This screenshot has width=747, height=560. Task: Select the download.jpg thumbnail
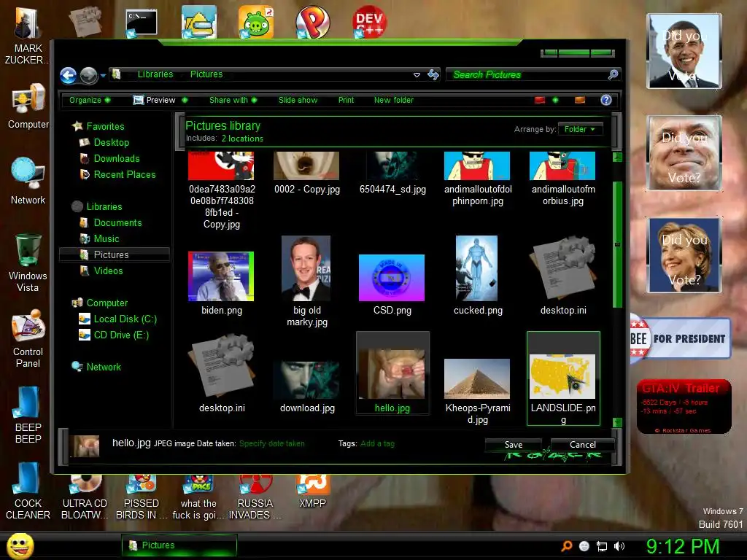click(307, 379)
